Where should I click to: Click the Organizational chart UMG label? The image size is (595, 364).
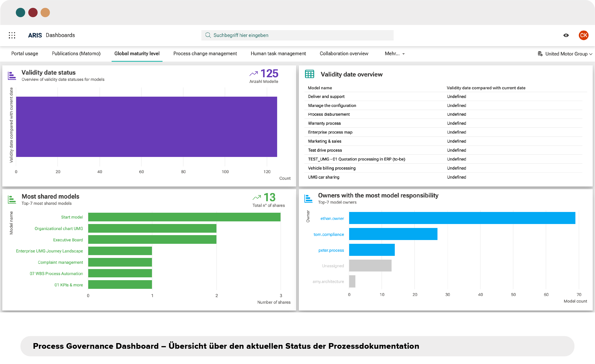click(x=59, y=229)
